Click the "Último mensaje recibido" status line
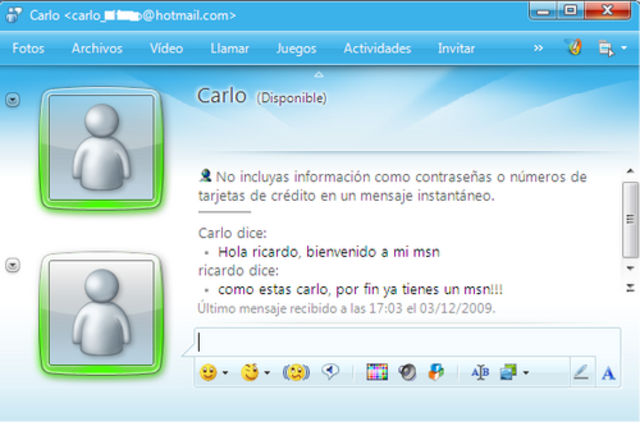 [x=347, y=309]
